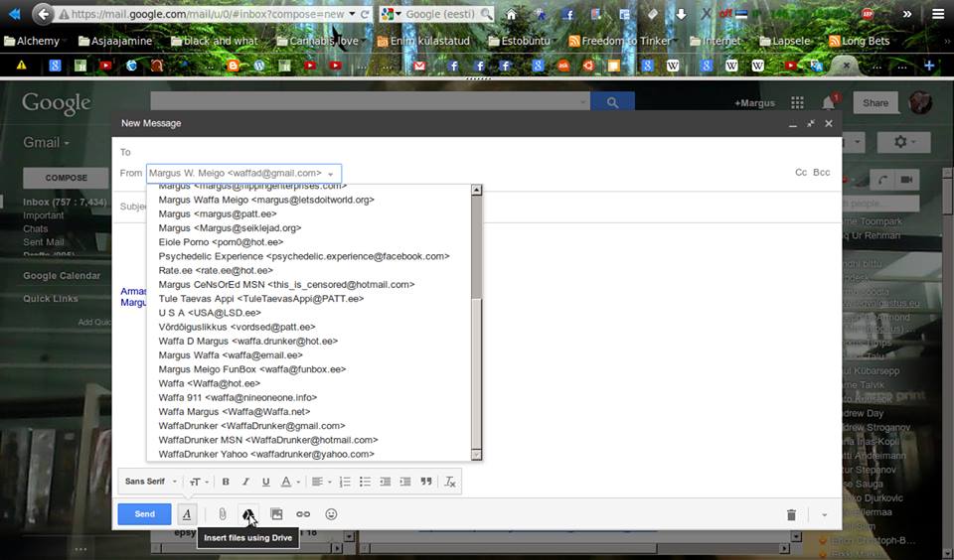Click the Share button
Screen dimensions: 954x560
(874, 102)
